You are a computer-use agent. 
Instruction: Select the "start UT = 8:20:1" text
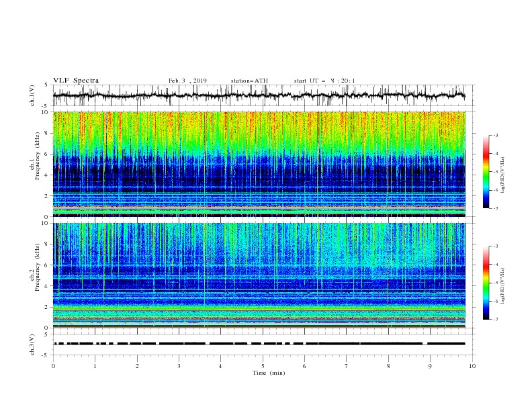(324, 81)
